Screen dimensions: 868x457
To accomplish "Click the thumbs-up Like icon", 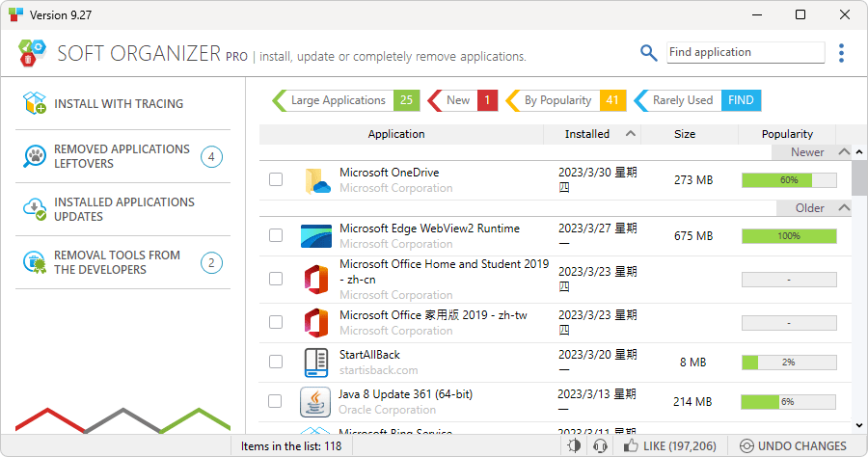I will click(631, 445).
